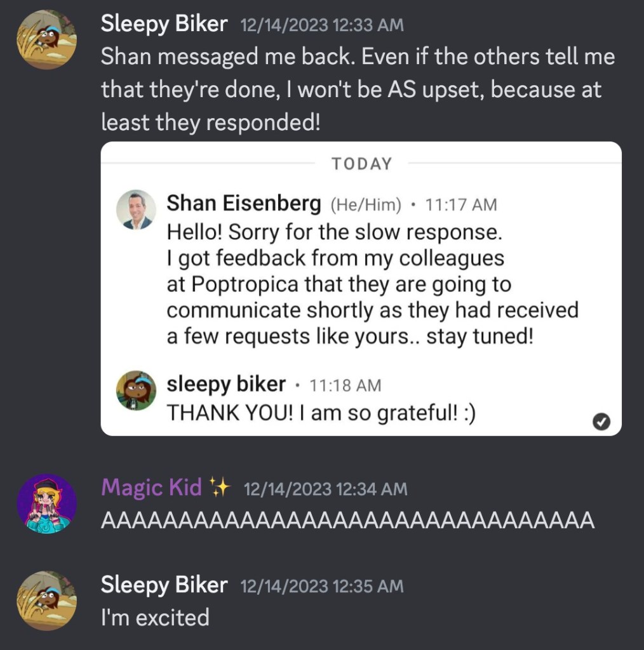Screen dimensions: 644x650
Task: Click the TODAY date divider in the screenshot
Action: (361, 164)
